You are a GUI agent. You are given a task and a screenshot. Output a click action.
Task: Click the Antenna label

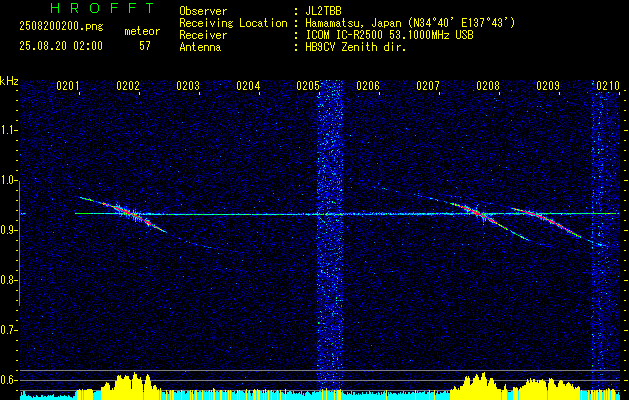pyautogui.click(x=200, y=47)
